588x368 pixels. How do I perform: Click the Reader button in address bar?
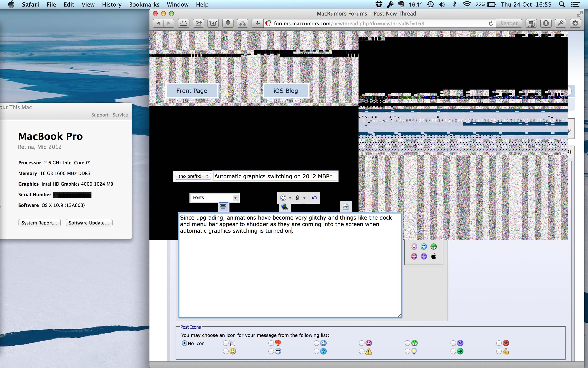(x=509, y=23)
